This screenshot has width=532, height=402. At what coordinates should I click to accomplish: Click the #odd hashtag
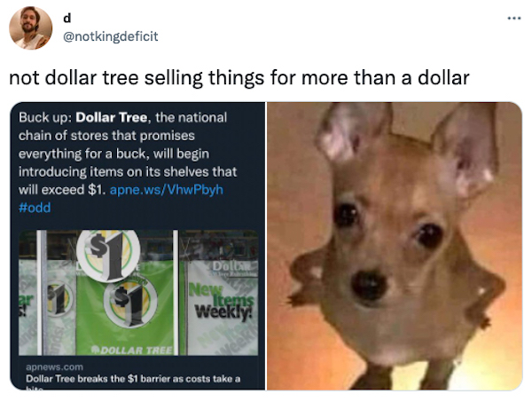35,208
